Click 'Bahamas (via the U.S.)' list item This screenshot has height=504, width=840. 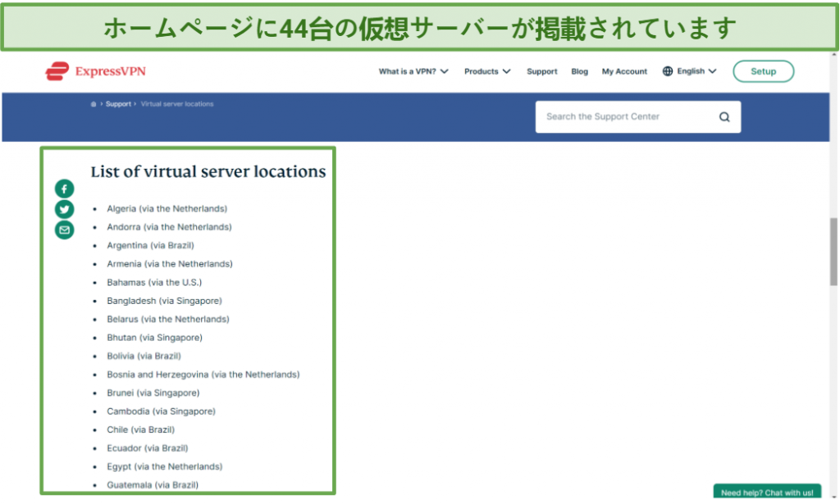coord(154,283)
